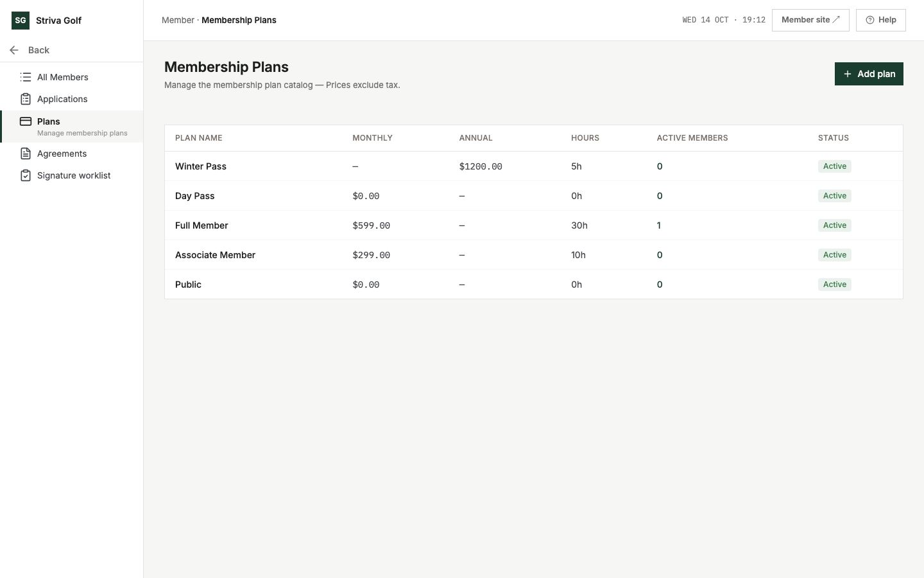The image size is (924, 578).
Task: Click the Active badge for Winter Pass
Action: click(835, 166)
